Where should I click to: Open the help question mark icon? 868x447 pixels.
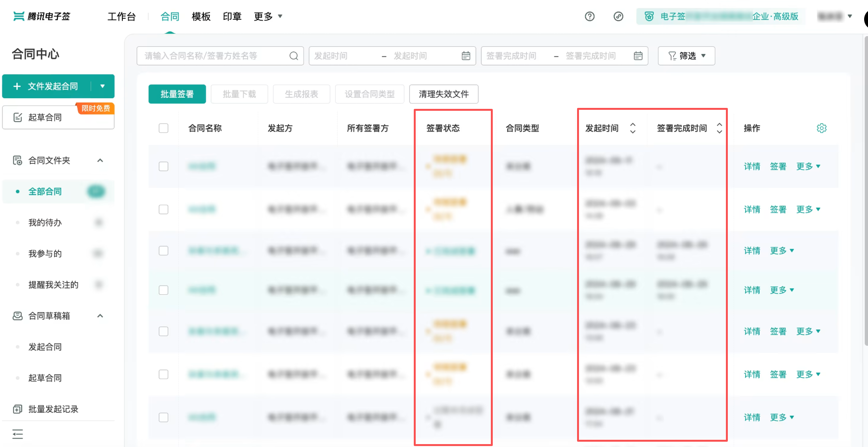point(590,16)
